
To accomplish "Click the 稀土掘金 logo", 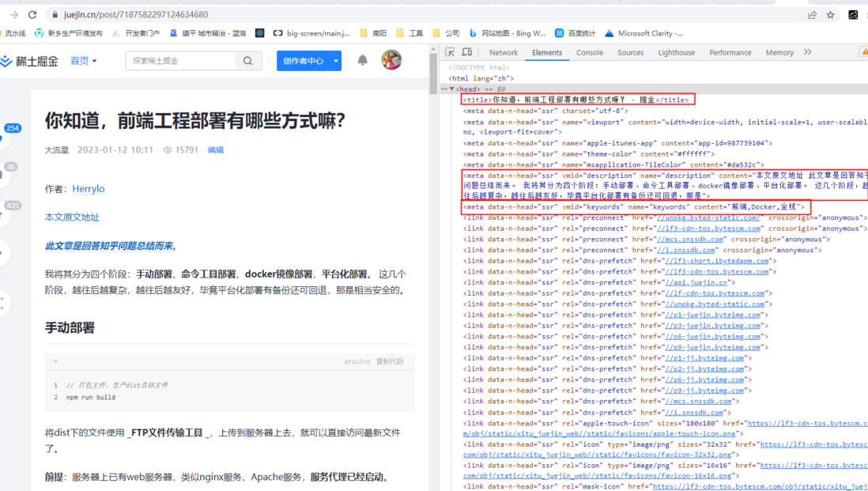I will [x=29, y=61].
